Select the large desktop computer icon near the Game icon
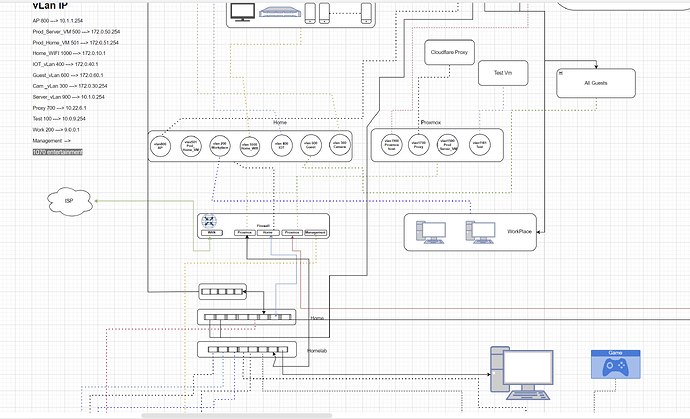Screen dimensions: 690x419 pyautogui.click(x=522, y=373)
